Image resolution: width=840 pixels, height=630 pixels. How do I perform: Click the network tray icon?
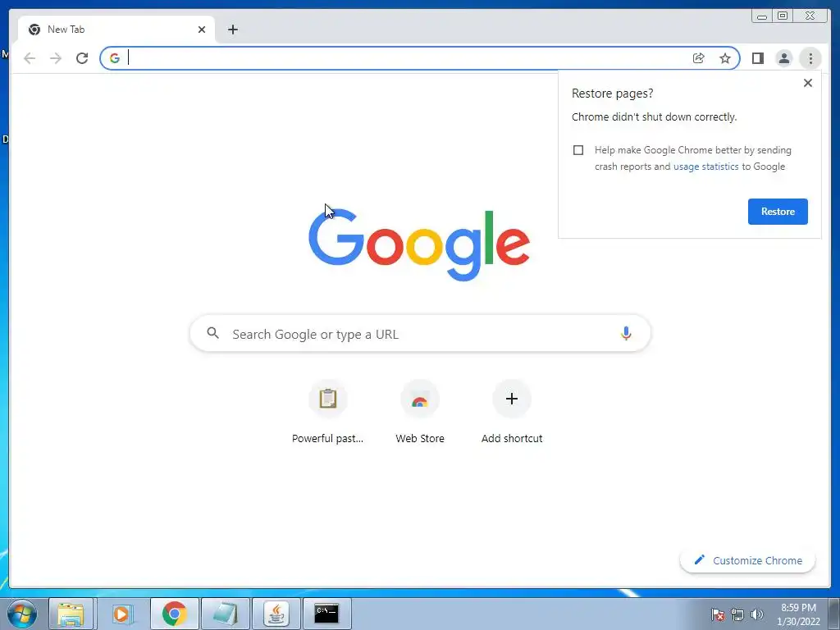[737, 614]
